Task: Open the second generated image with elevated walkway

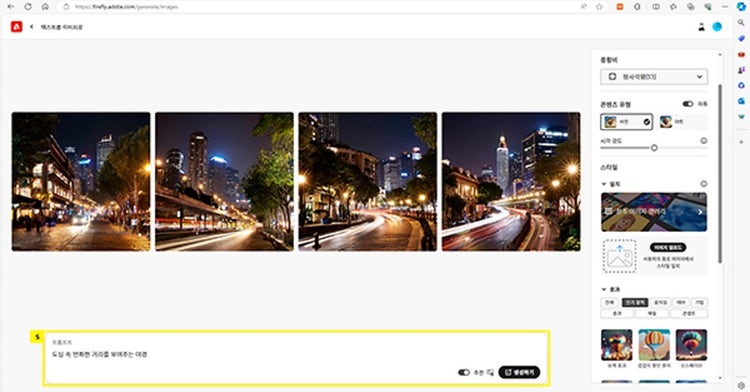Action: (x=224, y=182)
